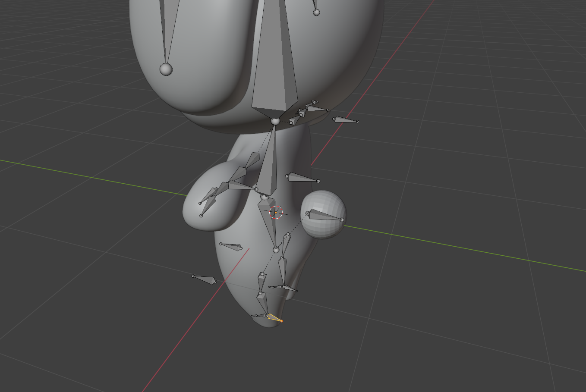
Task: Select the bone inside the faceted sphere
Action: 325,215
